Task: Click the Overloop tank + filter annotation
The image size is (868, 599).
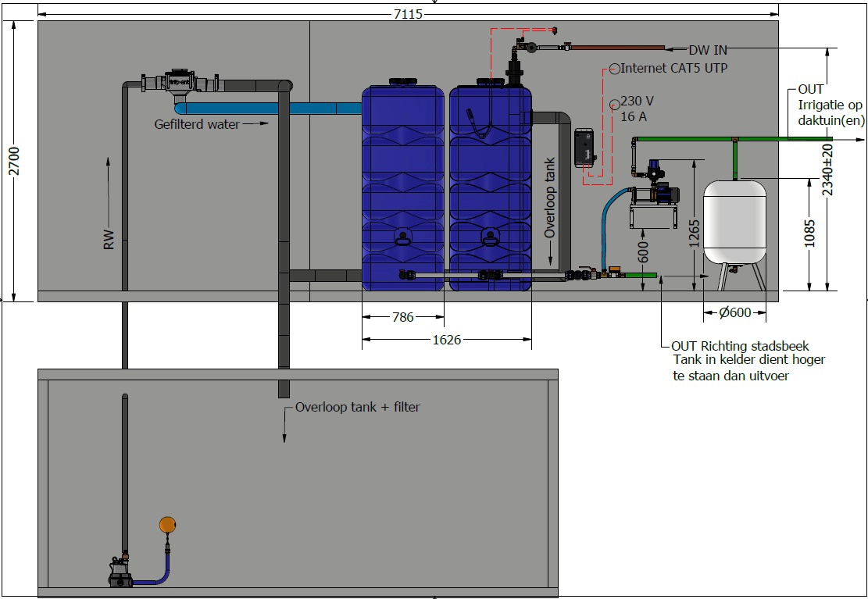Action: pos(358,407)
